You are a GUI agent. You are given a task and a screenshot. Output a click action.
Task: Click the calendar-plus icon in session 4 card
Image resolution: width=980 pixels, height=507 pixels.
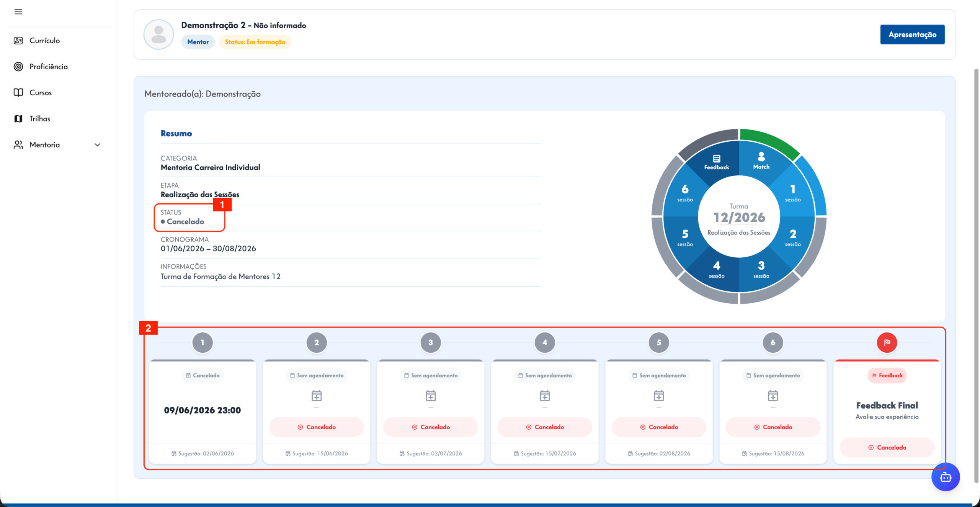click(545, 396)
